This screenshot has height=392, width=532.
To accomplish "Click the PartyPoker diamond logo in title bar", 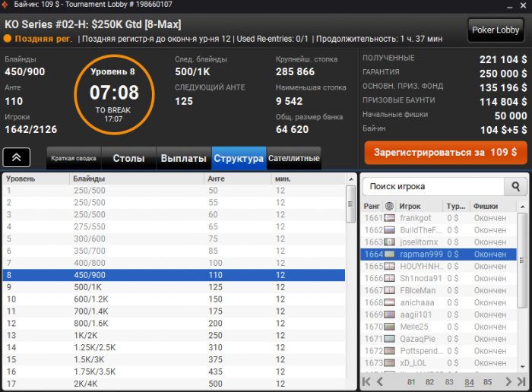I will [5, 5].
